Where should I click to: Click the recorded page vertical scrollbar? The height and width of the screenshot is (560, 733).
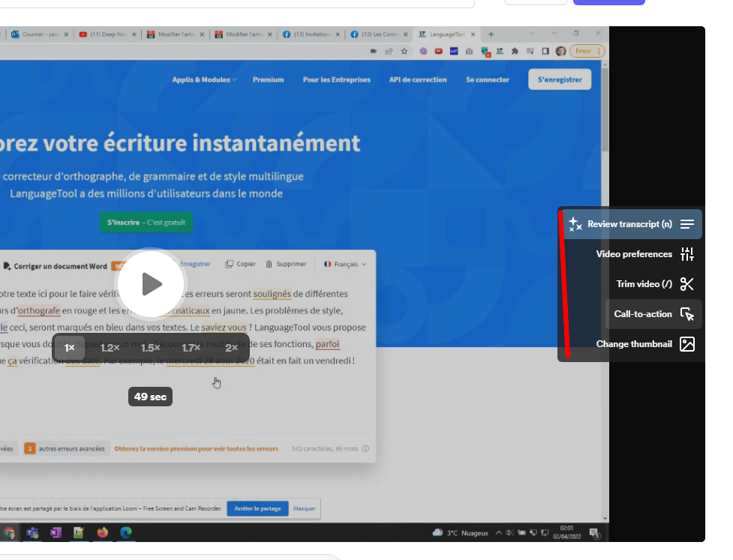[x=605, y=109]
